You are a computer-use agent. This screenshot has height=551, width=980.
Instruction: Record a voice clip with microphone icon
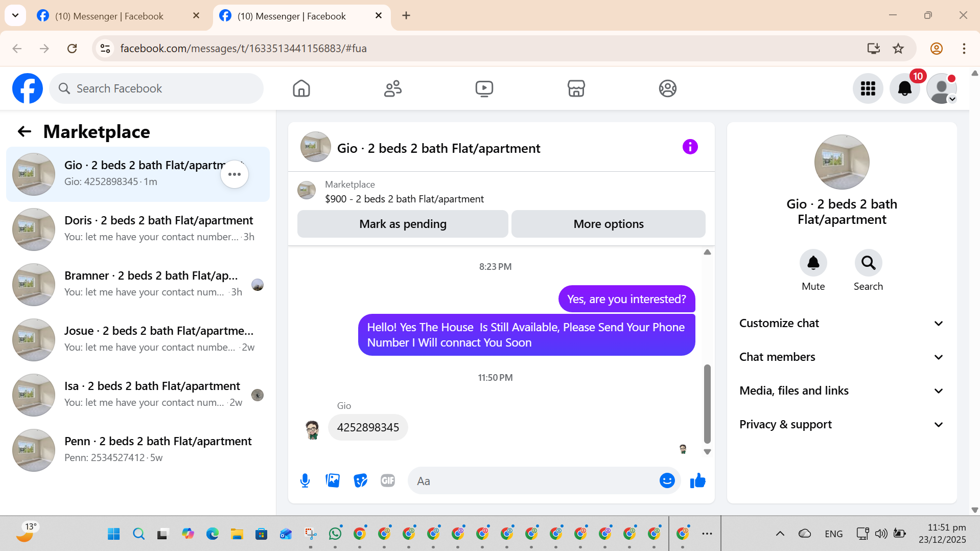point(305,480)
